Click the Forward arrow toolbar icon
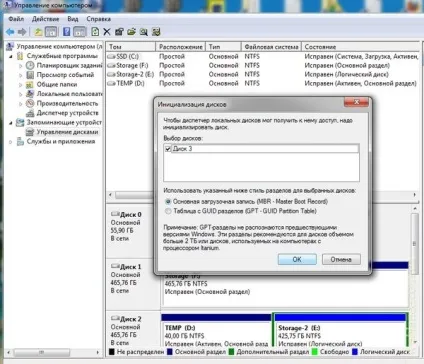This screenshot has width=424, height=364. [x=22, y=32]
